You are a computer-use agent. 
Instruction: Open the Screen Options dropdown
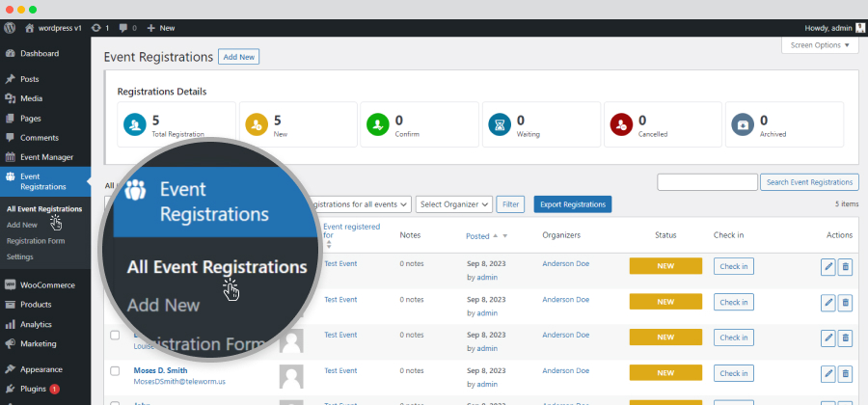(x=820, y=45)
